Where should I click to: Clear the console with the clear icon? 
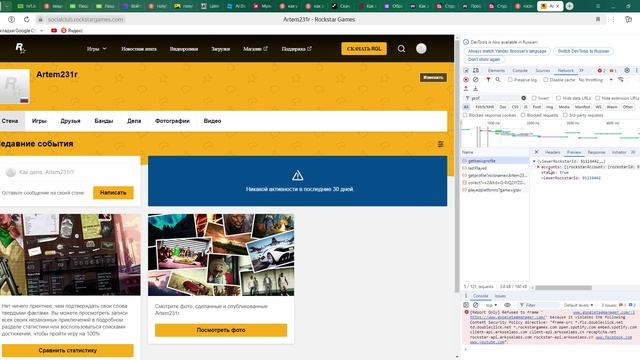[x=476, y=305]
